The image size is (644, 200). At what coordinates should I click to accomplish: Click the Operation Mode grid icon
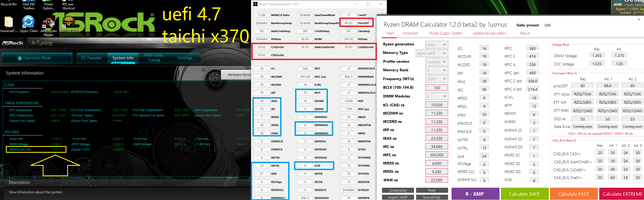[20, 58]
